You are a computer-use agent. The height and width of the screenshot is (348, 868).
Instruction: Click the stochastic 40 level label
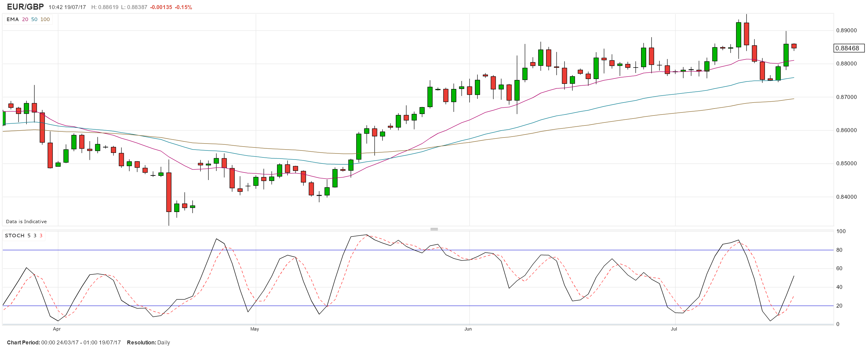[x=839, y=287]
